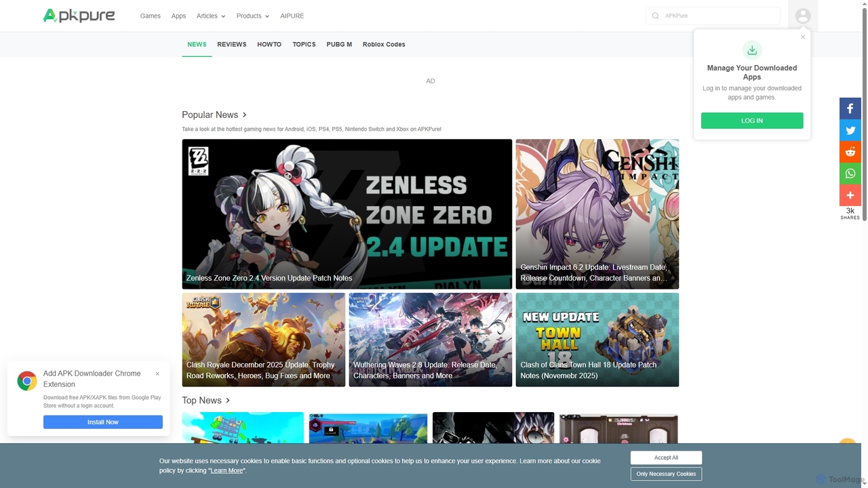Viewport: 868px width, 488px height.
Task: Choose Only Necessary Cookies
Action: pyautogui.click(x=666, y=474)
